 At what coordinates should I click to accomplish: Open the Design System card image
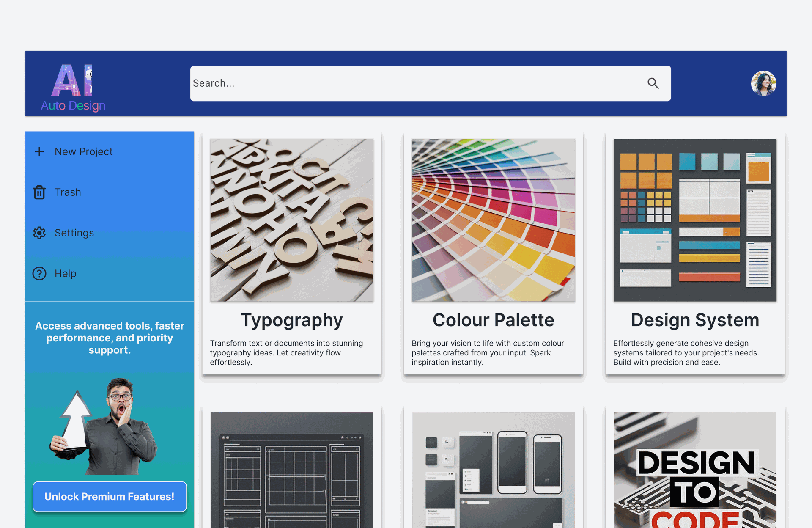[x=695, y=220]
